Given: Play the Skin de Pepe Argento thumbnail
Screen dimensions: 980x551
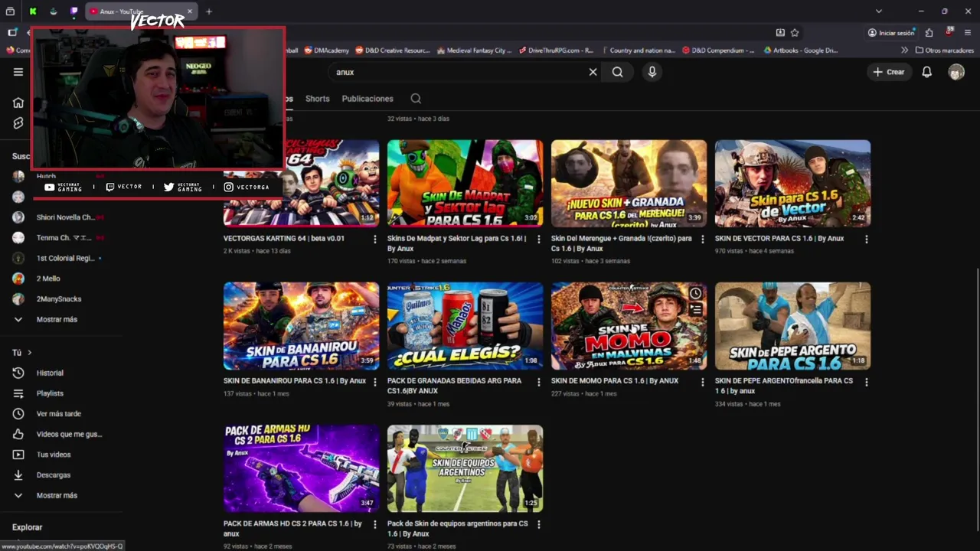Looking at the screenshot, I should click(792, 326).
